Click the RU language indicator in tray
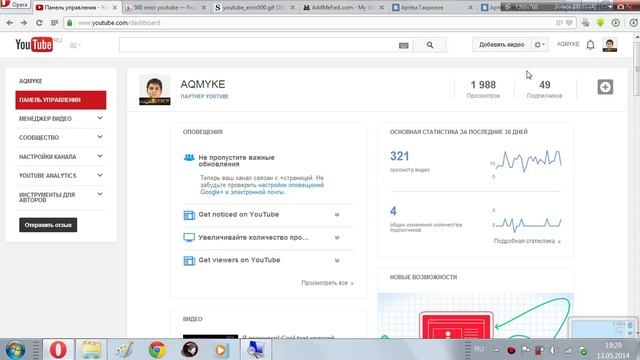Viewport: 640px width, 360px height. tap(479, 349)
